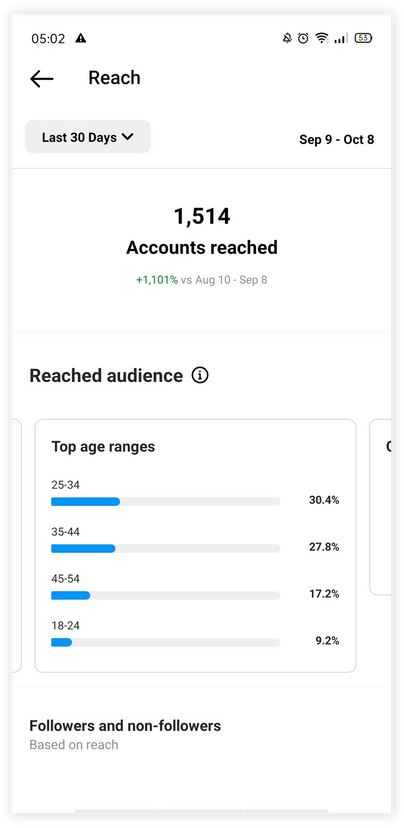This screenshot has width=404, height=828.
Task: Show the next audience card on right
Action: point(381,507)
